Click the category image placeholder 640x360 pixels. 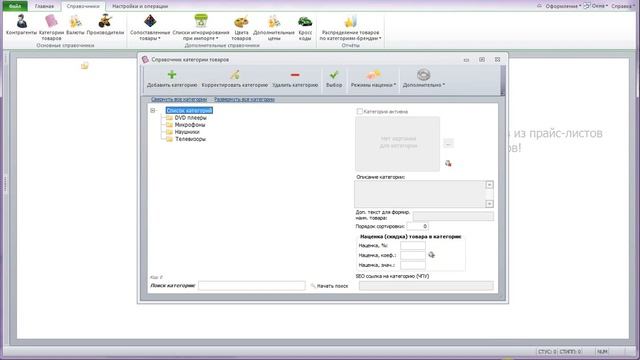pyautogui.click(x=398, y=144)
